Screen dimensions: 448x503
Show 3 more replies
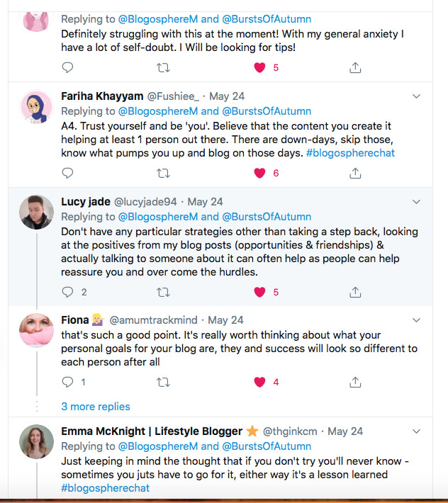pos(96,407)
